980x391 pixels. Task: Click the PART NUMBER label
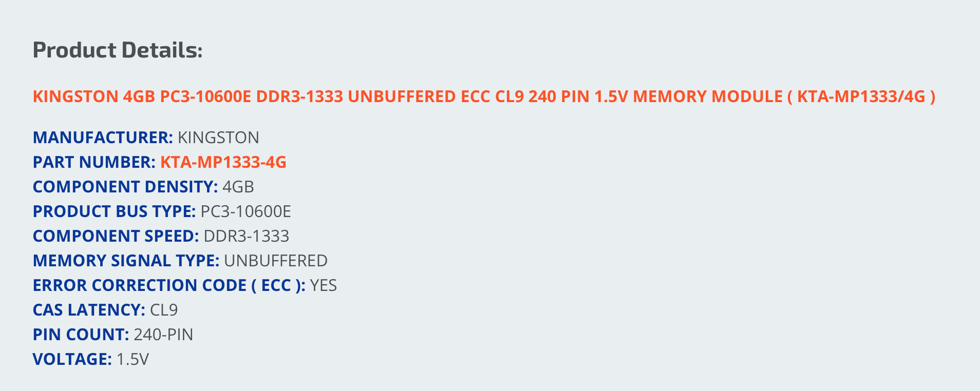(x=94, y=162)
